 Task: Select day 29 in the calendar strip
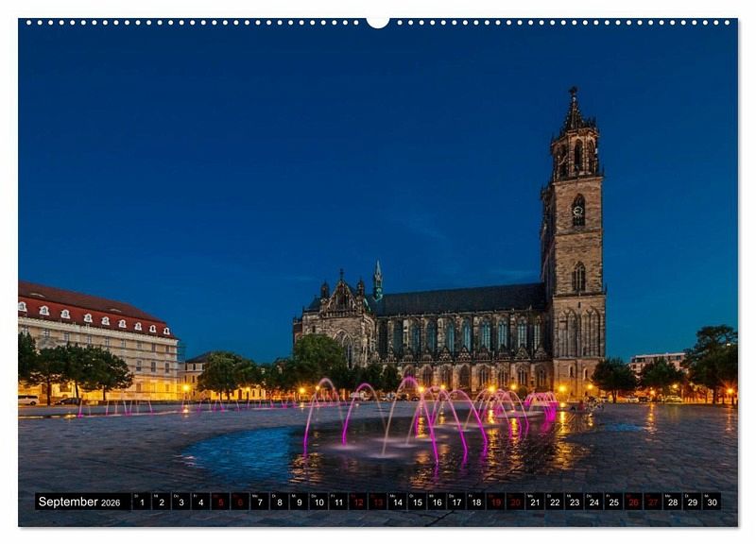(693, 502)
